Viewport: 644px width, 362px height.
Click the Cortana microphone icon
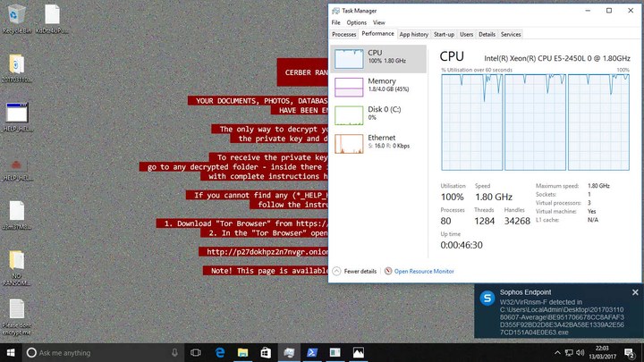coord(174,352)
